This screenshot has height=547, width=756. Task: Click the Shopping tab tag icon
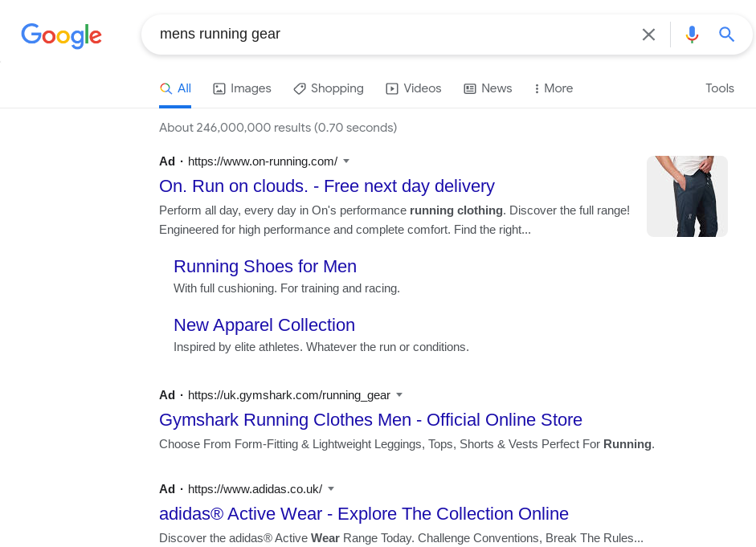click(300, 88)
